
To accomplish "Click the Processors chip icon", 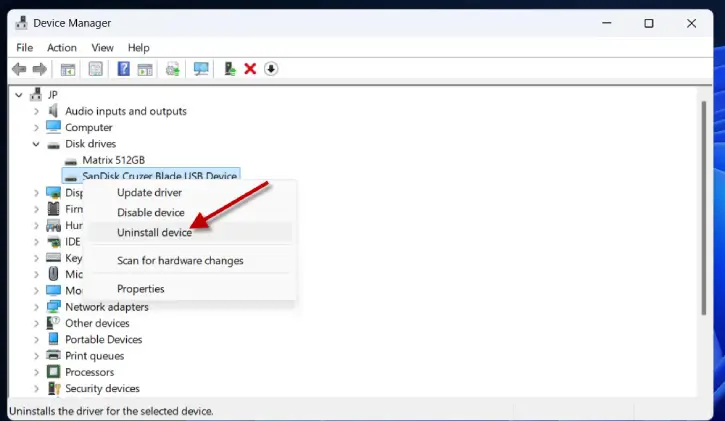I will (54, 372).
